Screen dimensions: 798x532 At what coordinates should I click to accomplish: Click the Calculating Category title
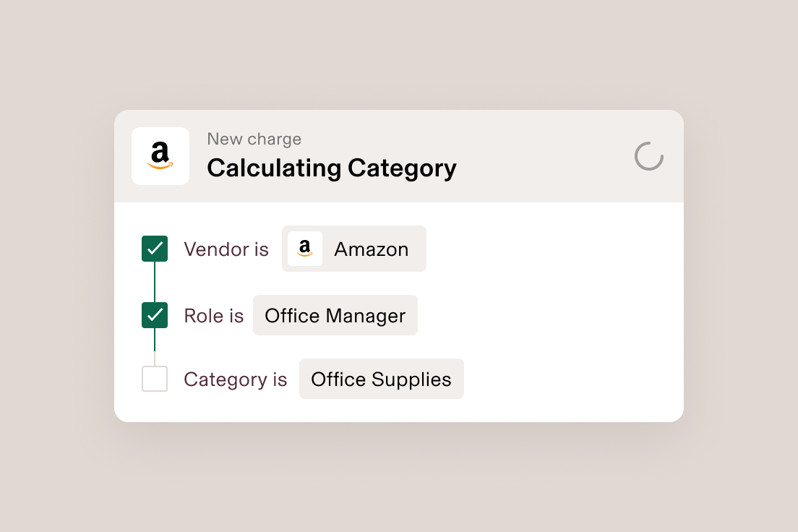331,168
